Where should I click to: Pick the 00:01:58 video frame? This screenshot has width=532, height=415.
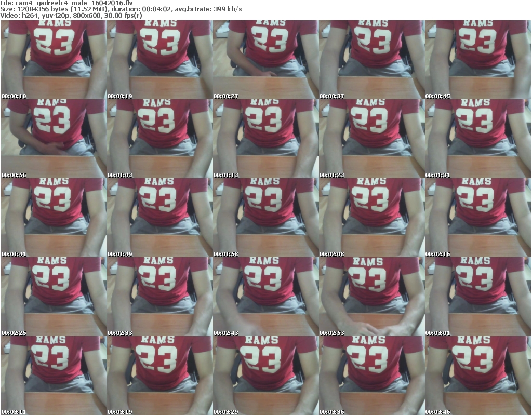(x=265, y=218)
